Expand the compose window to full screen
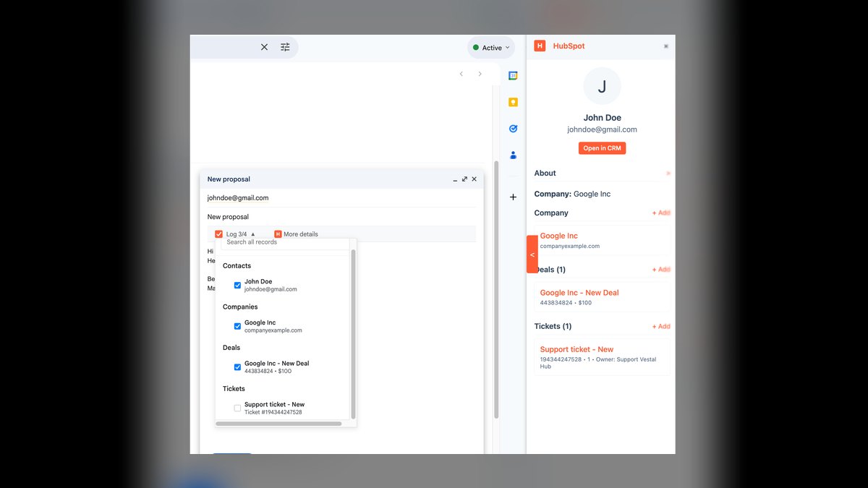 coord(464,179)
